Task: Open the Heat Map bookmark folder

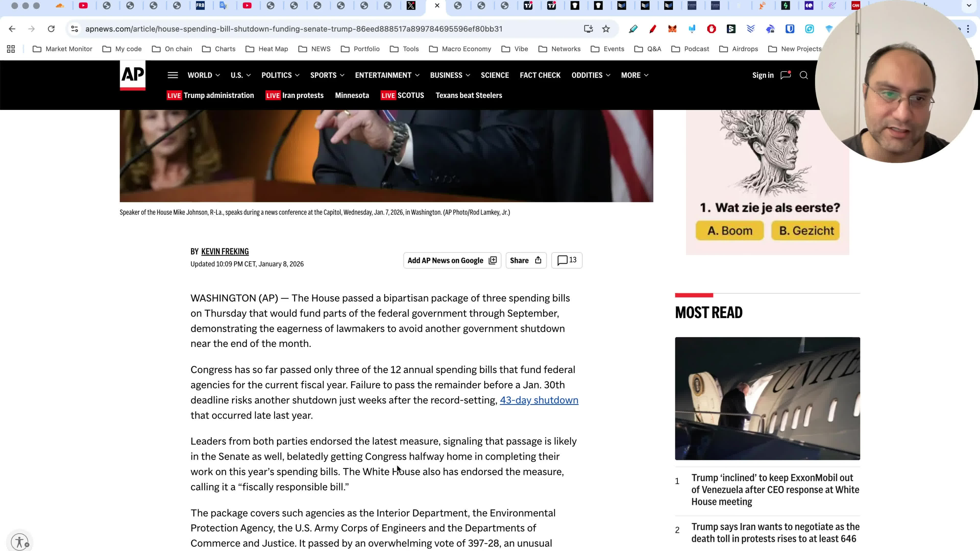Action: tap(267, 49)
